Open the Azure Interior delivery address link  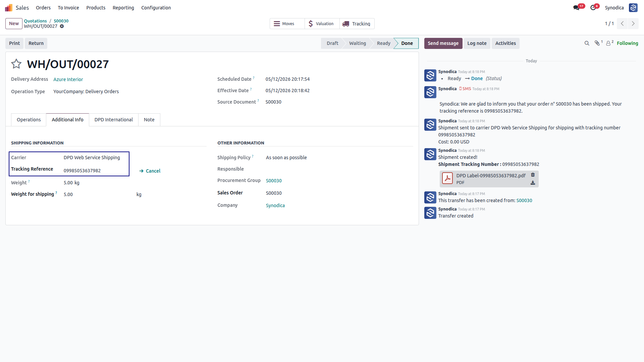tap(68, 79)
